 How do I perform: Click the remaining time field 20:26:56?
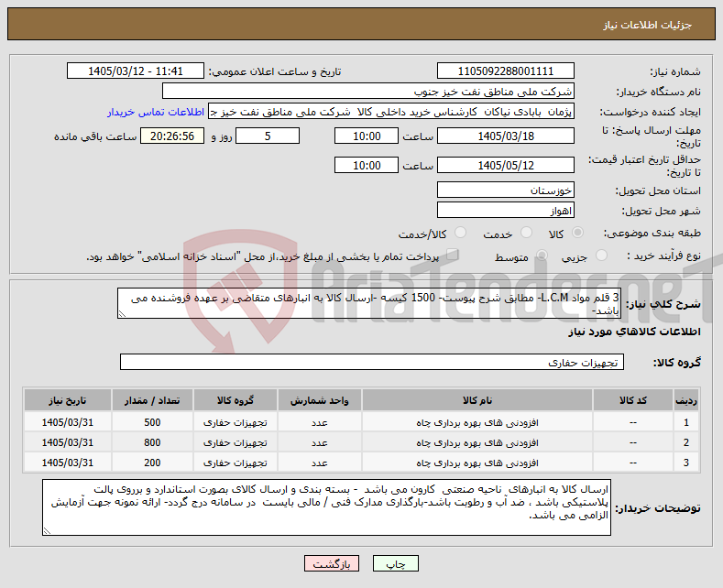click(x=172, y=136)
